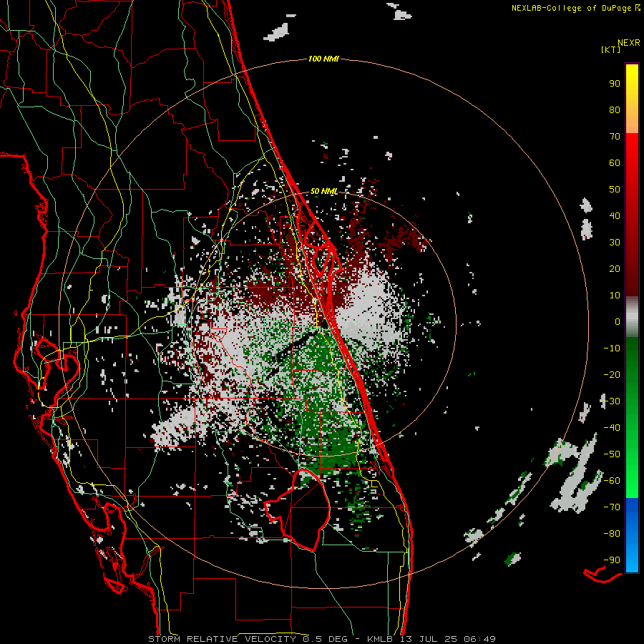Viewport: 644px width, 644px height.
Task: Click the 60 knot scale label
Action: tap(615, 162)
